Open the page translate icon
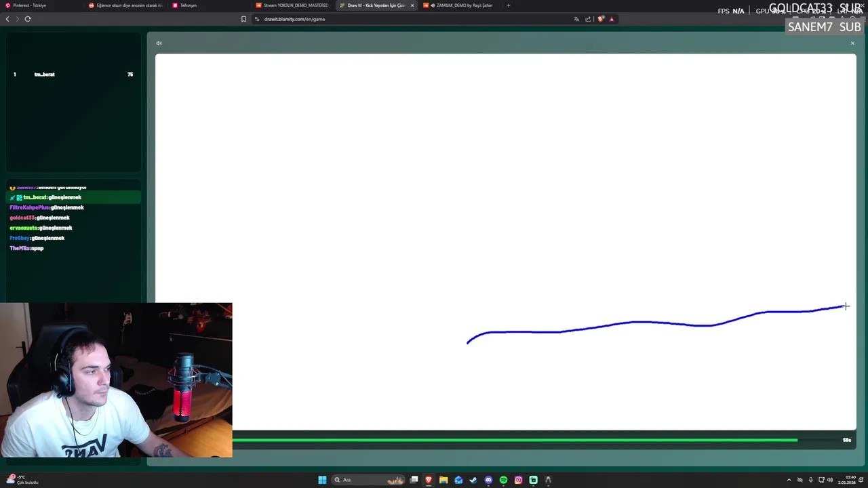 [576, 19]
